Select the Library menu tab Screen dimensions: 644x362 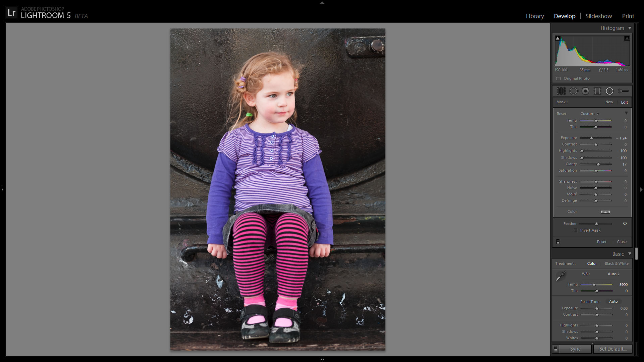click(x=535, y=15)
